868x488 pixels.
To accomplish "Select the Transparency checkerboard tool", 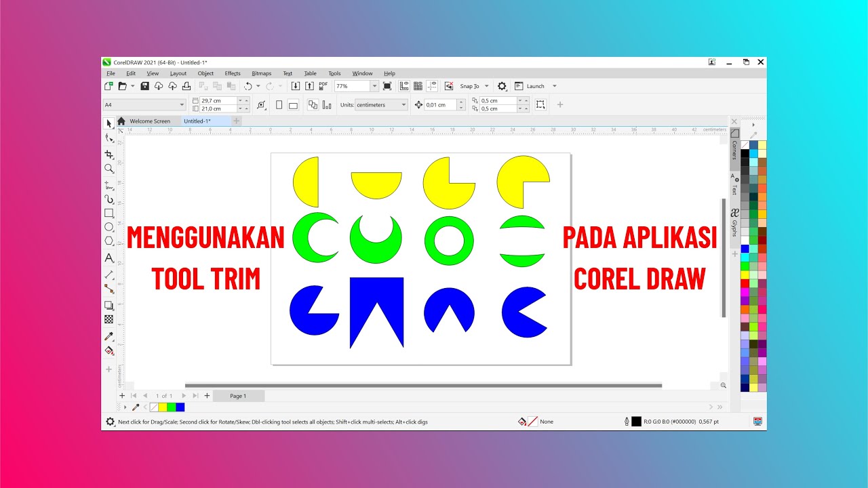I will [108, 319].
